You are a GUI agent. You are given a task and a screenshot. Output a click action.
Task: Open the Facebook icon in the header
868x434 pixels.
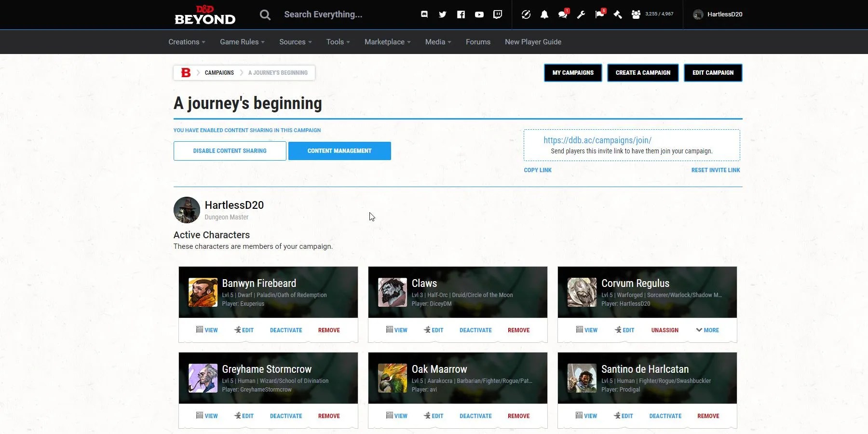pos(461,14)
